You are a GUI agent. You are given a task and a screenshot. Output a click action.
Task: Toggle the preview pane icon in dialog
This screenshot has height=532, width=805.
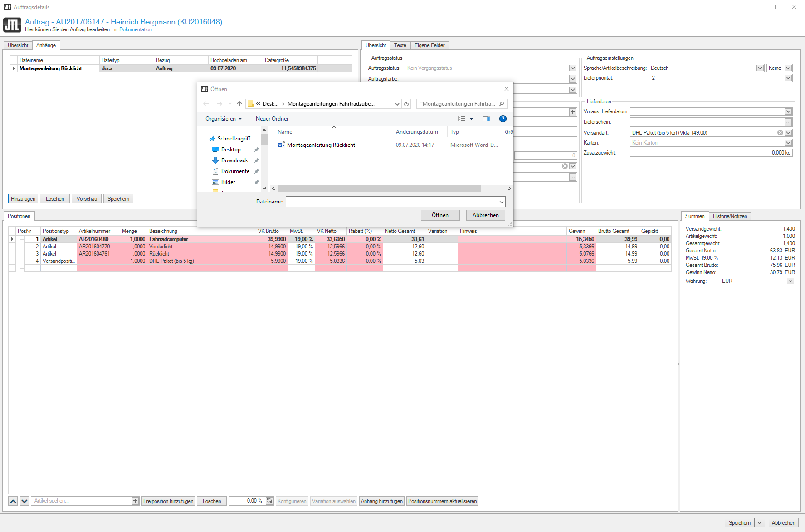click(x=487, y=119)
